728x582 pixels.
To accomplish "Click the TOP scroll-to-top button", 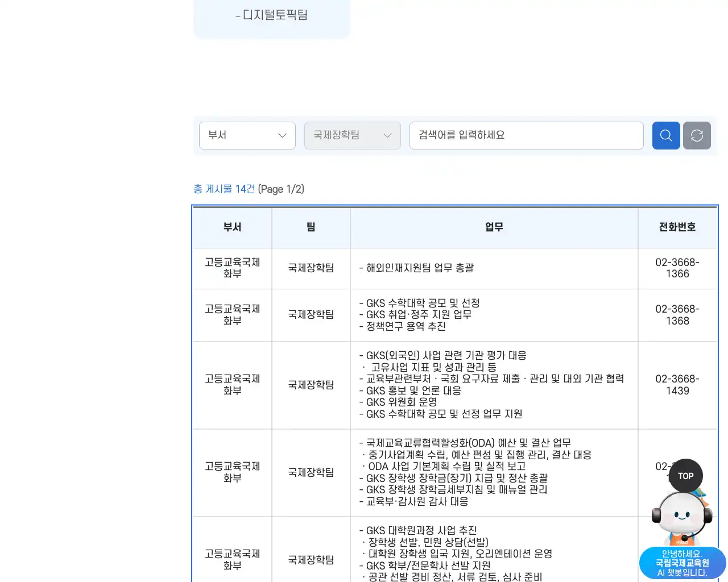I will coord(685,476).
